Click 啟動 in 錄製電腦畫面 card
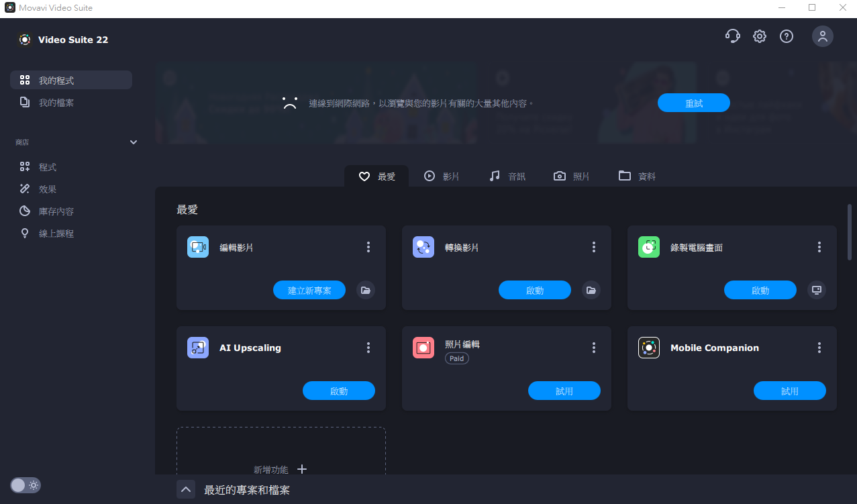Viewport: 857px width, 504px height. click(760, 290)
